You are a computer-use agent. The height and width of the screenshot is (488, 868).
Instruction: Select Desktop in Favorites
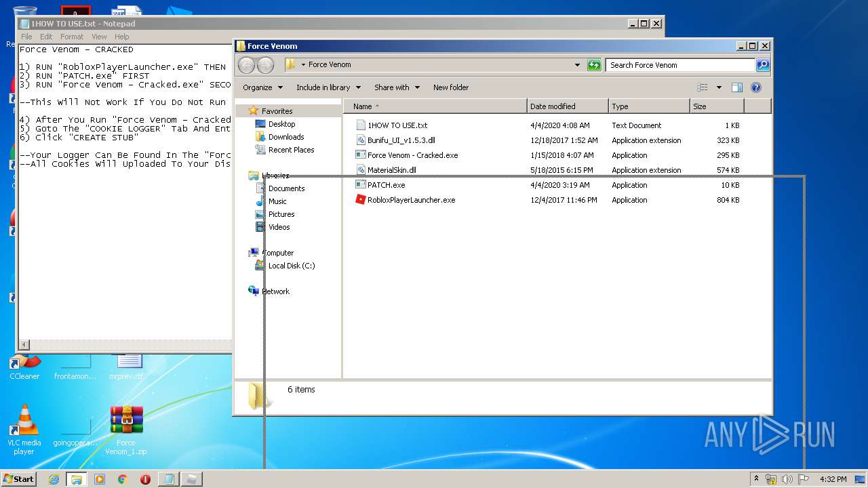(x=281, y=124)
